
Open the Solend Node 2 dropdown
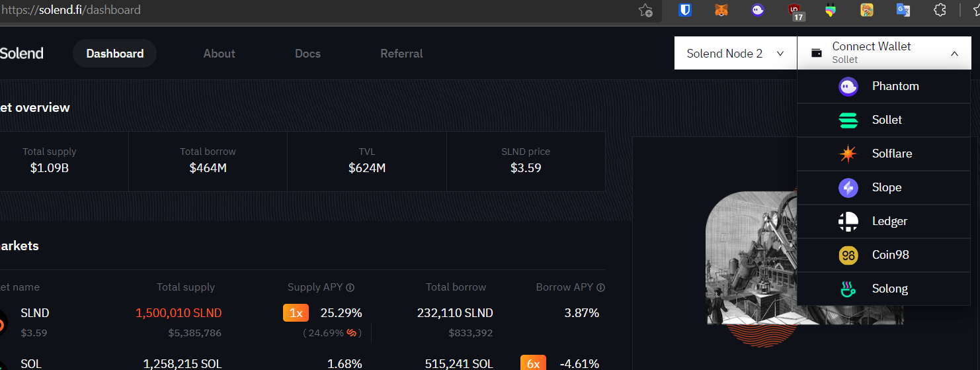(x=735, y=53)
